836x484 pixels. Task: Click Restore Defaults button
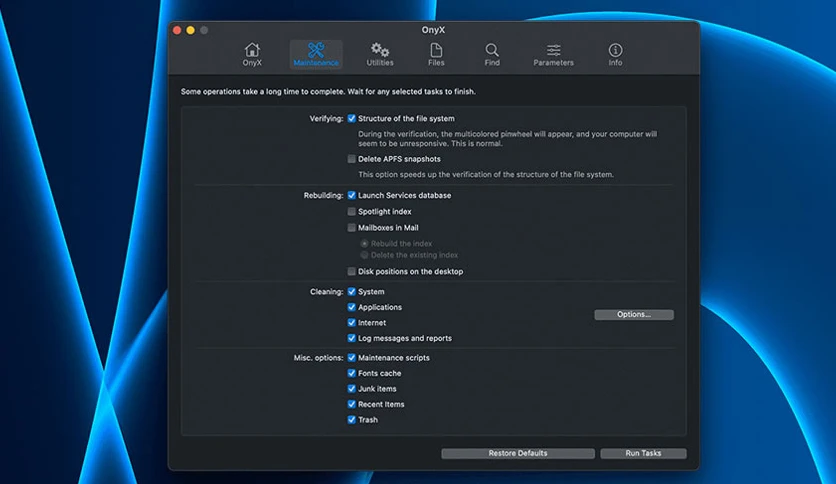(x=518, y=453)
